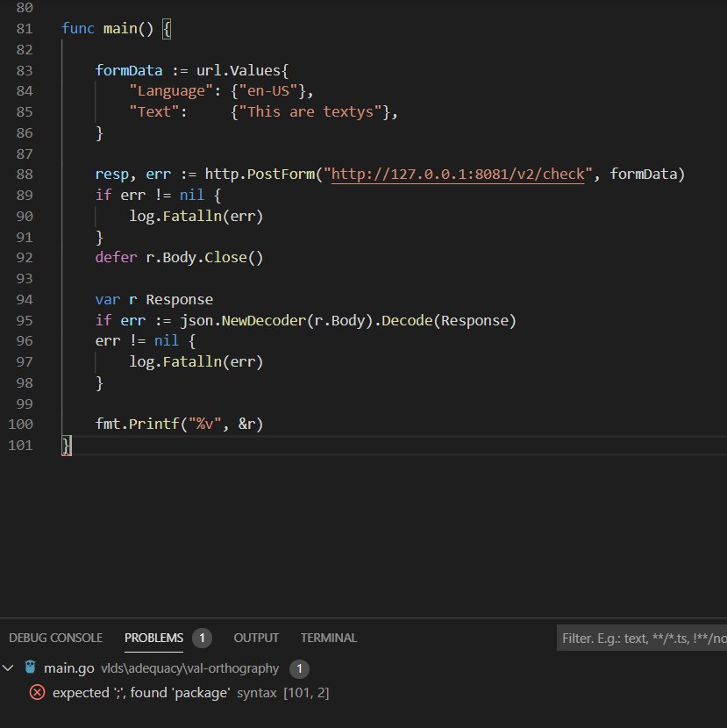Click the opening brace after main()

click(x=167, y=29)
